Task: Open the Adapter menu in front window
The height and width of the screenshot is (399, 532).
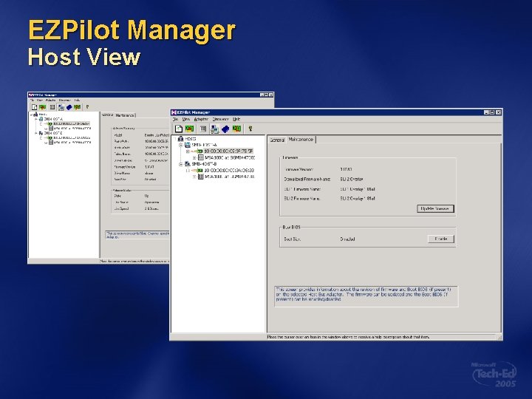Action: point(201,120)
